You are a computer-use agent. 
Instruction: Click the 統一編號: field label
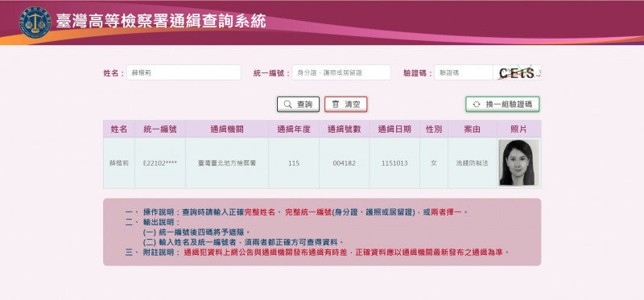272,73
